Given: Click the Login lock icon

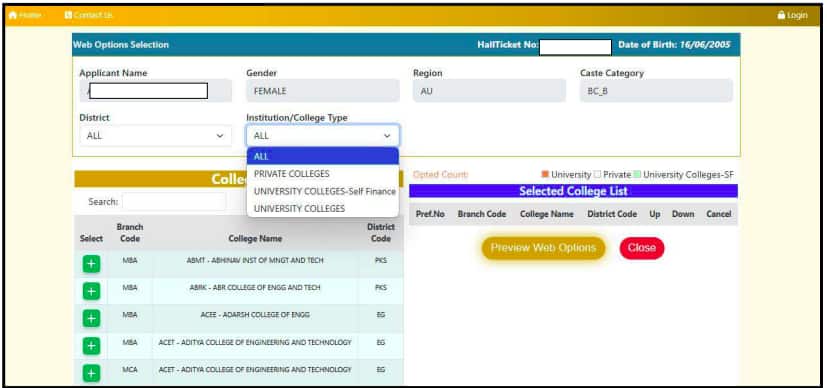Looking at the screenshot, I should pos(781,15).
